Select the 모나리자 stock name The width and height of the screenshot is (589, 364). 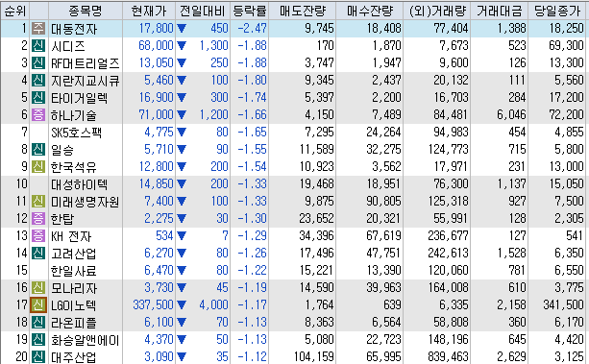tap(74, 288)
